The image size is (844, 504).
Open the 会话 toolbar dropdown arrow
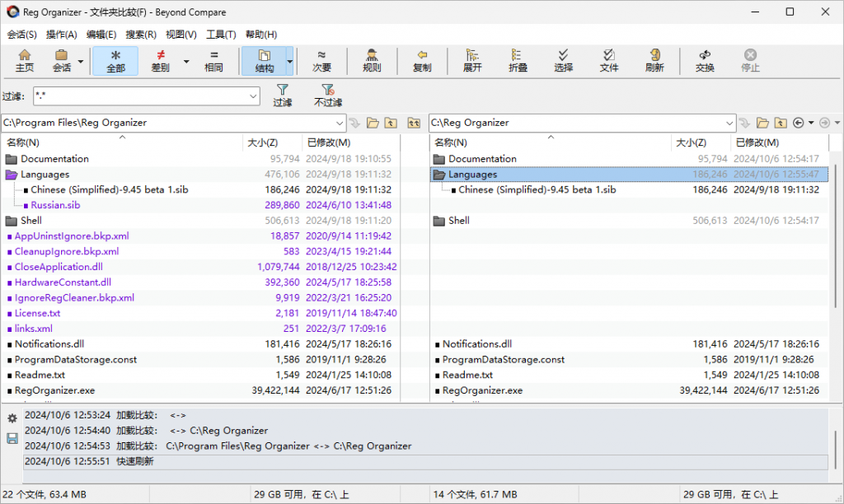pyautogui.click(x=81, y=61)
